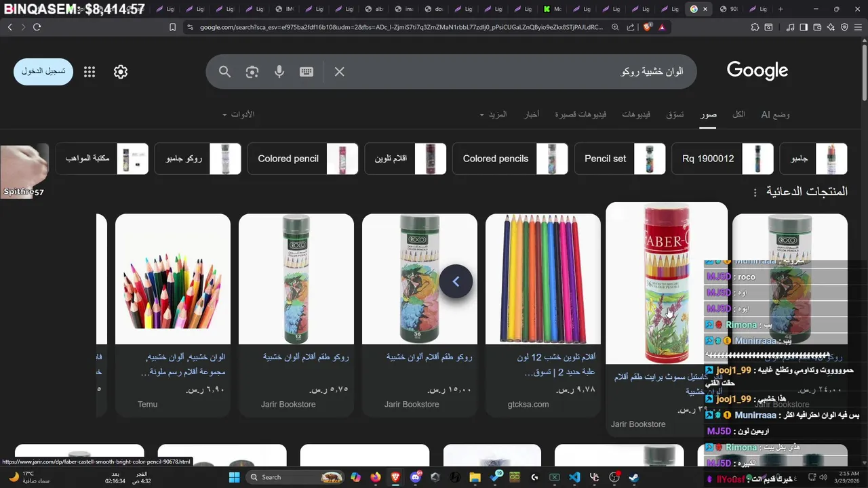The image size is (868, 488).
Task: Bookmark this page in address bar
Action: [172, 27]
